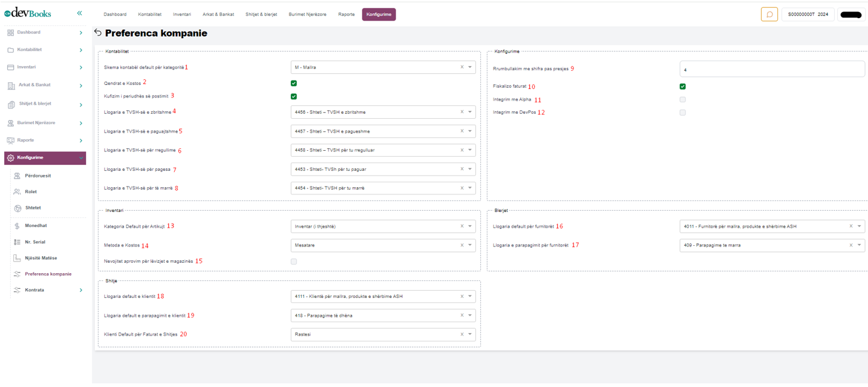The image size is (868, 387).
Task: Disable the Fiskalizo faturat checkbox
Action: tap(682, 87)
